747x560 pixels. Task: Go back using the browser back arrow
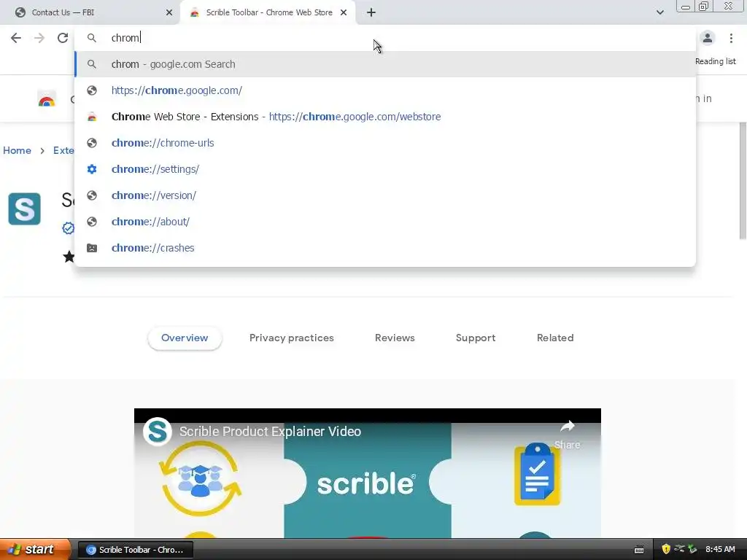16,38
